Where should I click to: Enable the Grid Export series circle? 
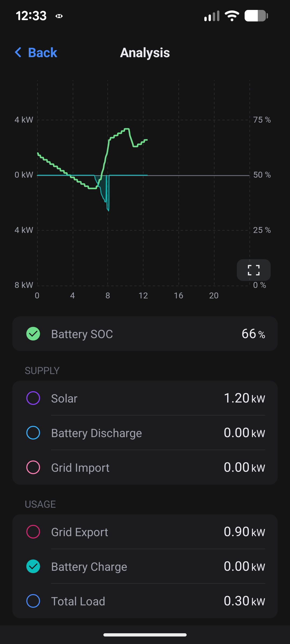(33, 532)
